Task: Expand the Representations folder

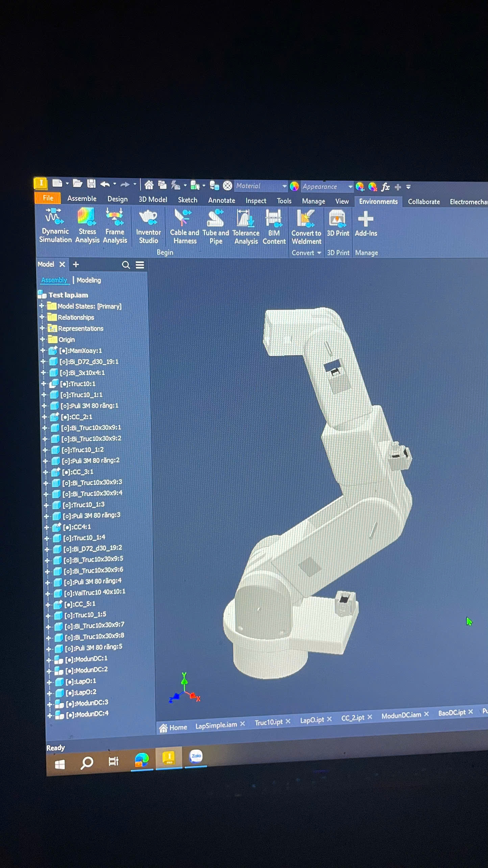Action: pyautogui.click(x=42, y=328)
